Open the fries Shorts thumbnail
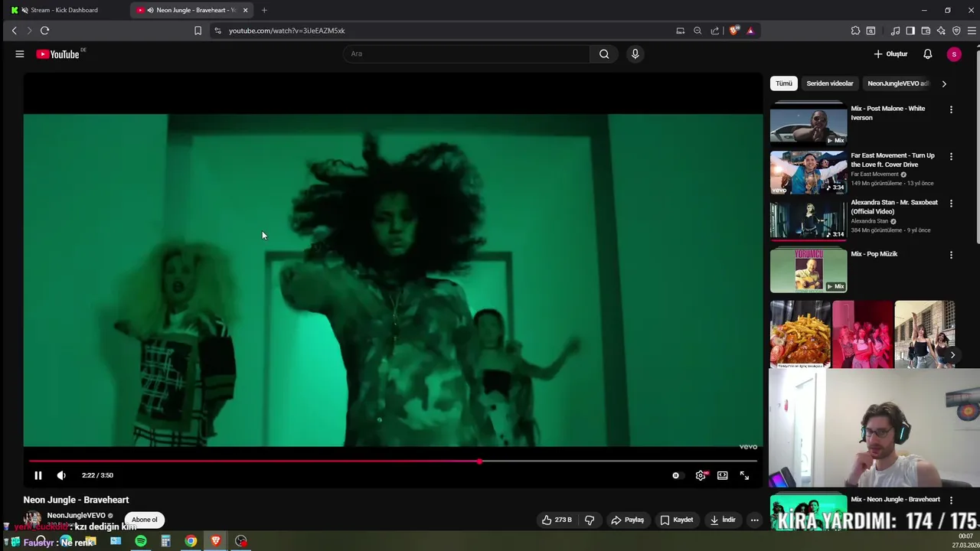Image resolution: width=980 pixels, height=551 pixels. point(800,334)
